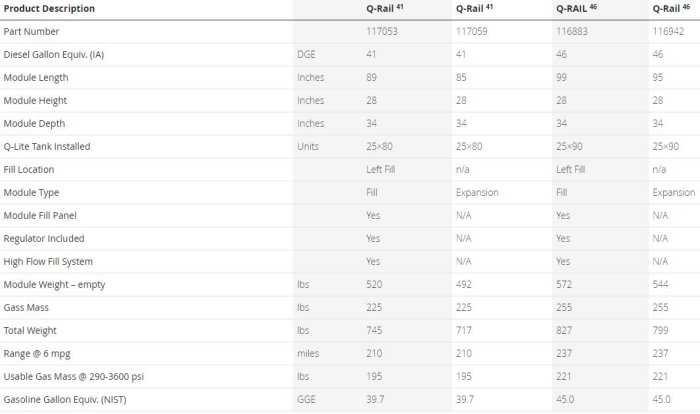Click part number 116883

[x=571, y=32]
